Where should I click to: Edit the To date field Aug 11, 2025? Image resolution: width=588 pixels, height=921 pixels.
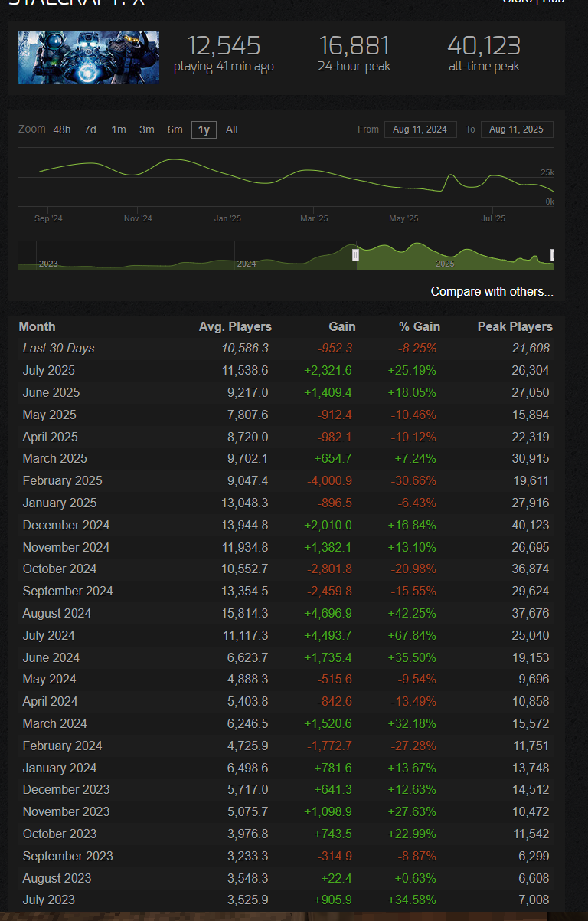[x=517, y=129]
